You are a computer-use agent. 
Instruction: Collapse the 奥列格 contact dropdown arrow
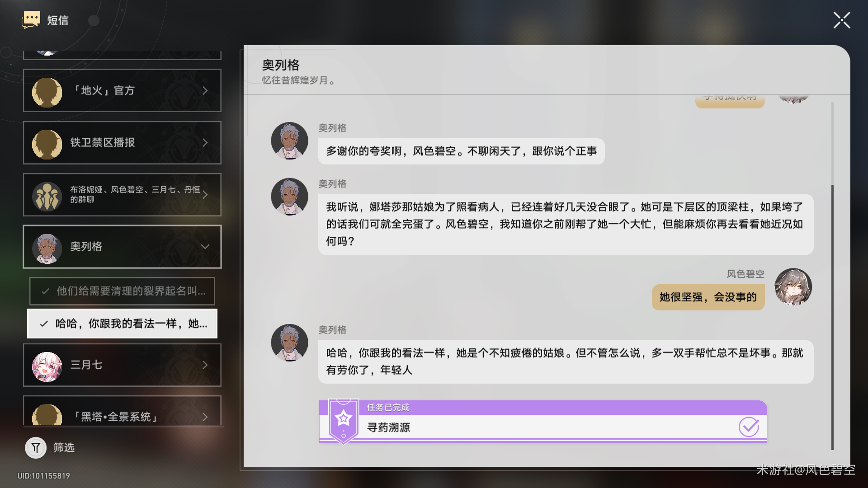click(205, 247)
